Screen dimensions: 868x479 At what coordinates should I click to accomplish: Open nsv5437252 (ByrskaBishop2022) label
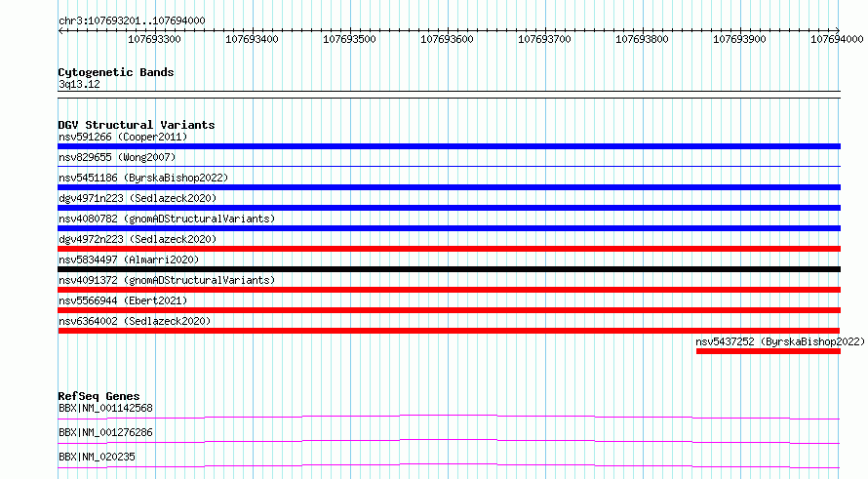click(x=780, y=341)
